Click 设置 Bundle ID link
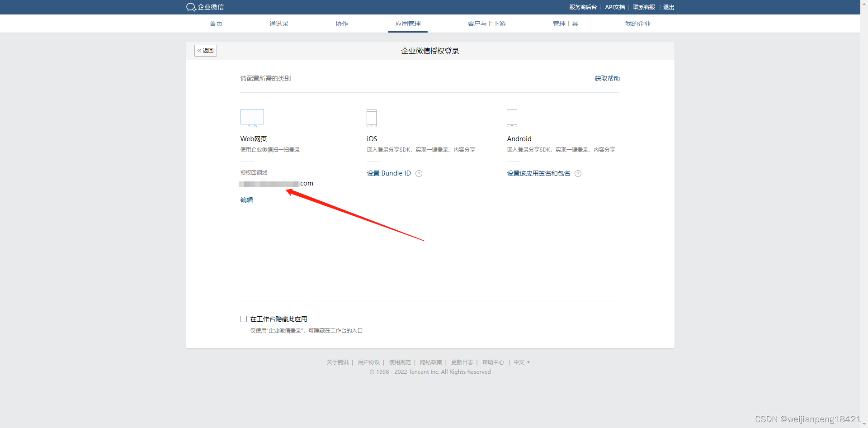The height and width of the screenshot is (428, 868). point(389,174)
